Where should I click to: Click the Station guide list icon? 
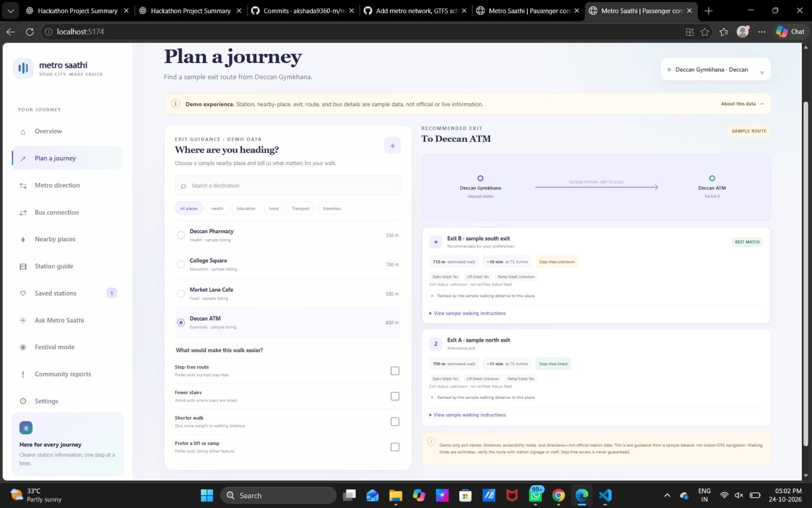(23, 266)
